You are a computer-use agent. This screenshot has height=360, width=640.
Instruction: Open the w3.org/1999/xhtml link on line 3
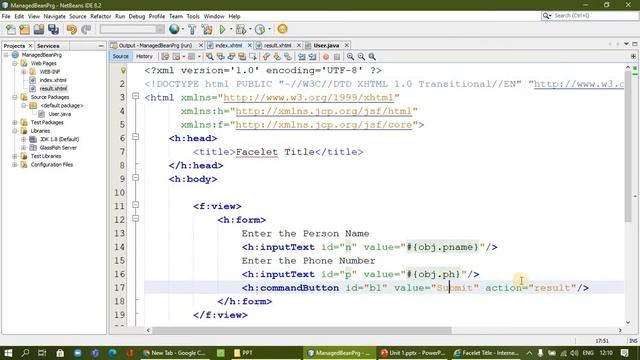[x=308, y=98]
